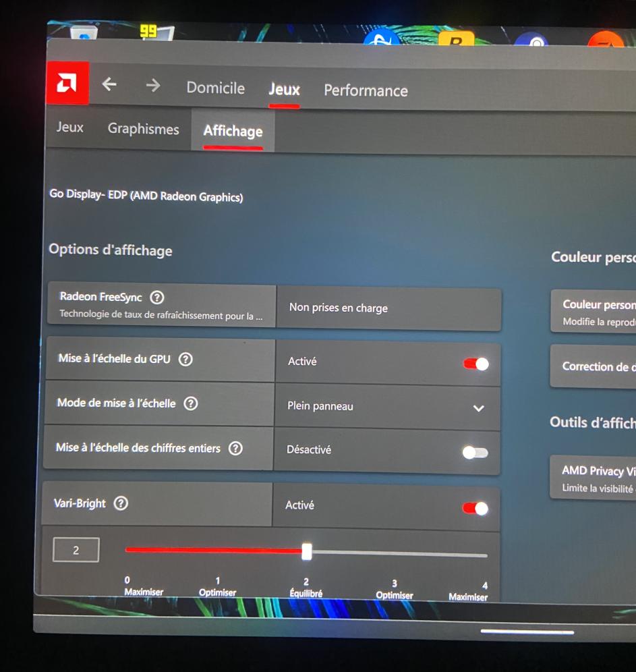Open the Domicile tab
Viewport: 636px width, 672px height.
215,88
